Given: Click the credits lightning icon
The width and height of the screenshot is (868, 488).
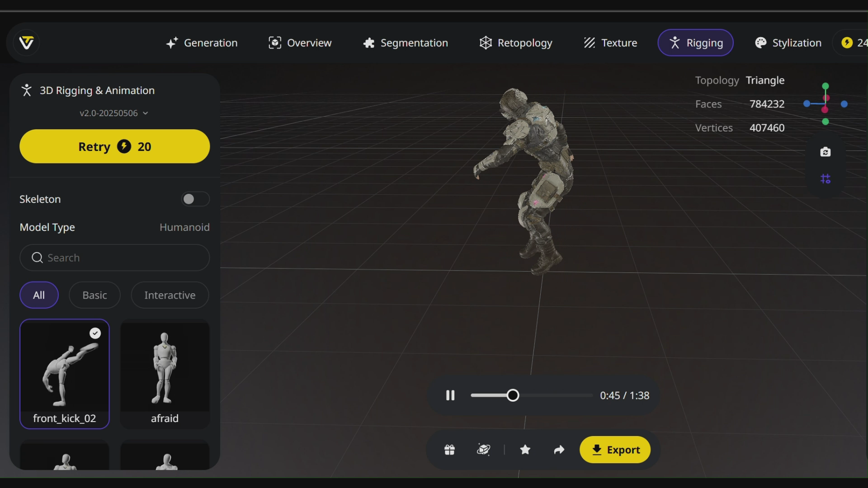Looking at the screenshot, I should (x=847, y=42).
